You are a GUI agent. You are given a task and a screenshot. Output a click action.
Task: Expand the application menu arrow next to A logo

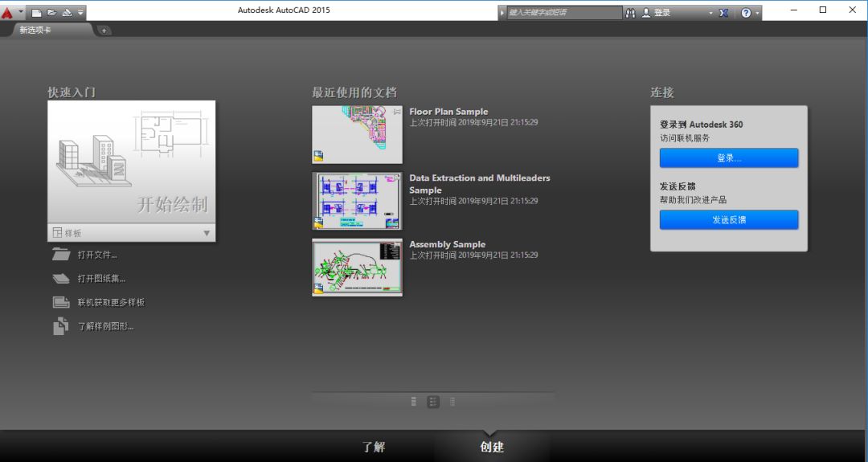(x=20, y=12)
